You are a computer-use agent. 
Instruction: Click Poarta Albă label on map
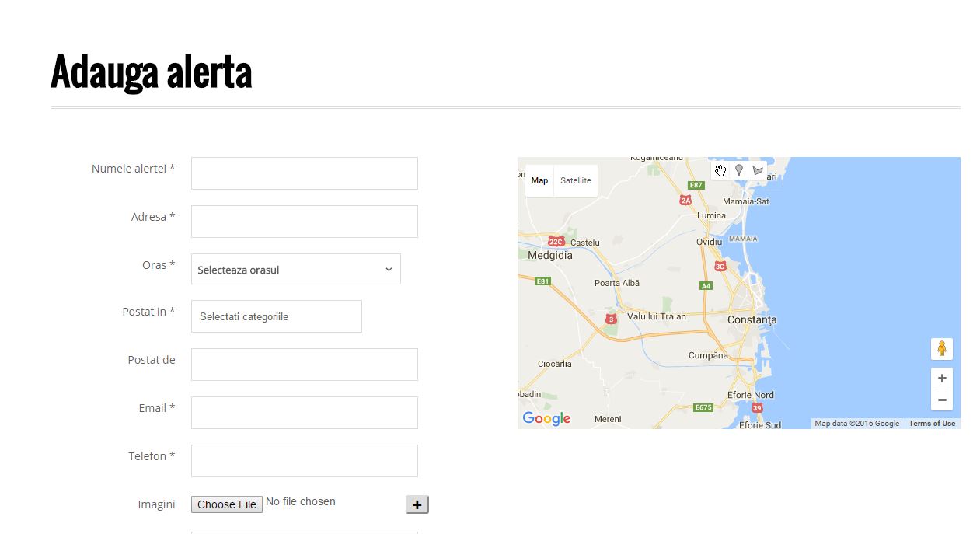pyautogui.click(x=616, y=283)
